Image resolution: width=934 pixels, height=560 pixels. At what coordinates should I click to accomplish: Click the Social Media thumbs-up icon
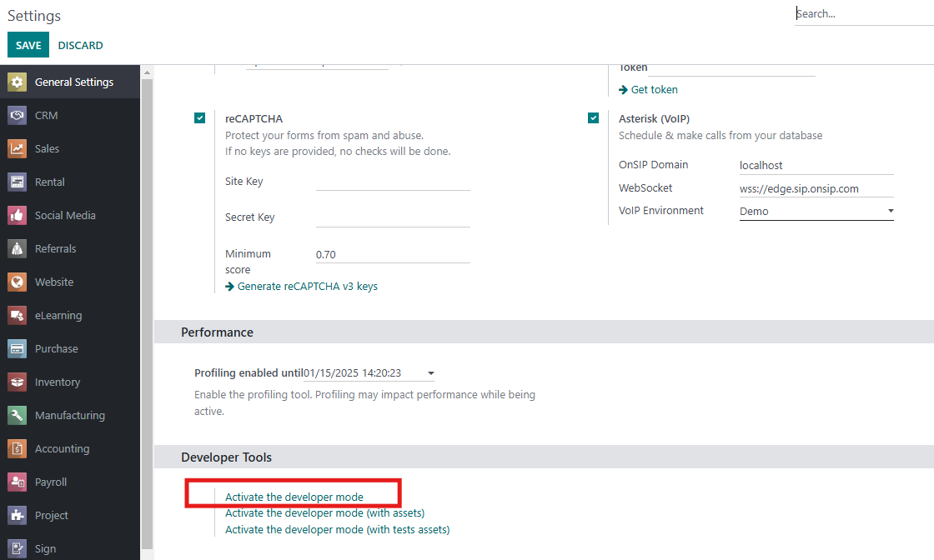tap(18, 216)
